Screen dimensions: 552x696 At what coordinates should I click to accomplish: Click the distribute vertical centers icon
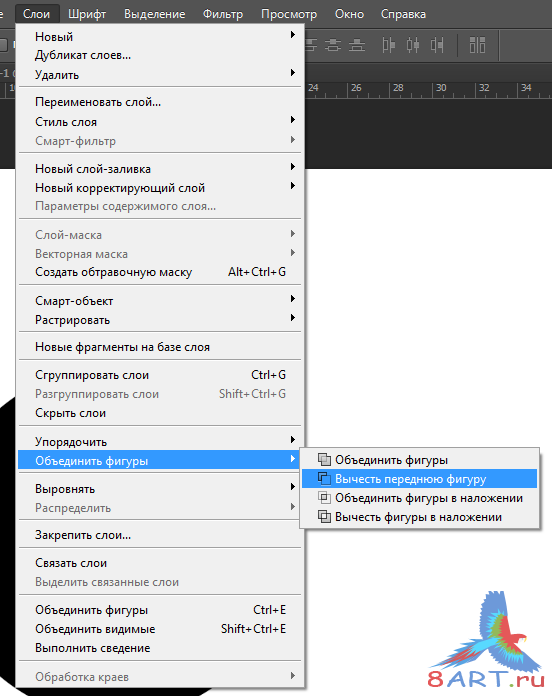pos(333,45)
